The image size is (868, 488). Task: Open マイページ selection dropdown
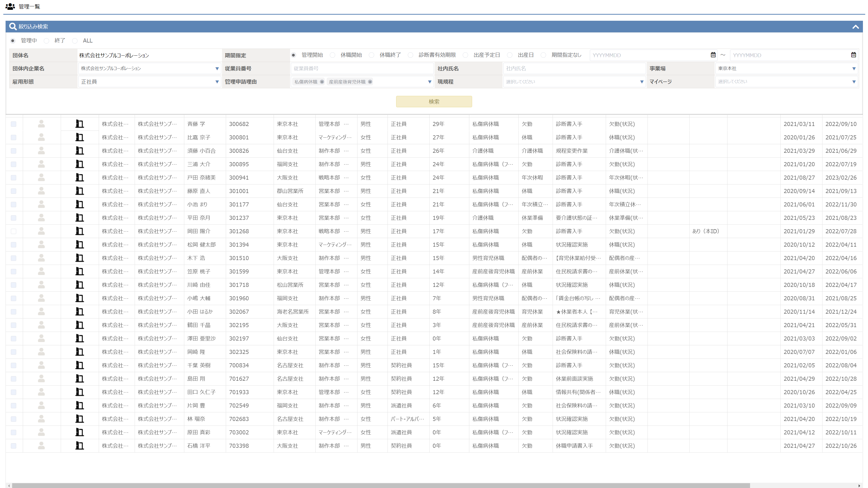click(x=786, y=82)
